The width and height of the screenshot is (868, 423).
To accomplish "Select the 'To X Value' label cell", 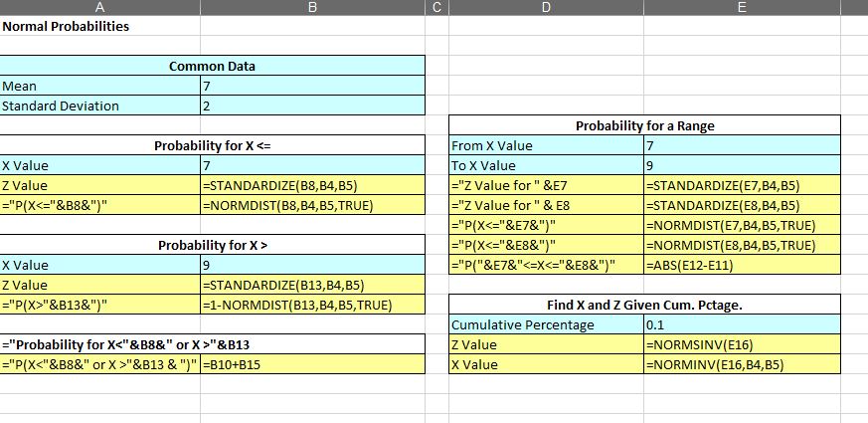I will point(547,166).
